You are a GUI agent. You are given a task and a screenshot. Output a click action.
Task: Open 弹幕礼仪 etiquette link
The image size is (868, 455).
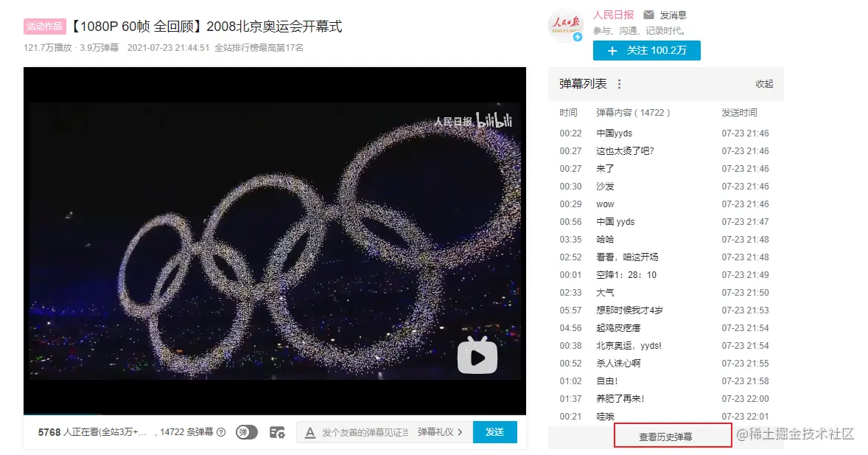(x=440, y=432)
